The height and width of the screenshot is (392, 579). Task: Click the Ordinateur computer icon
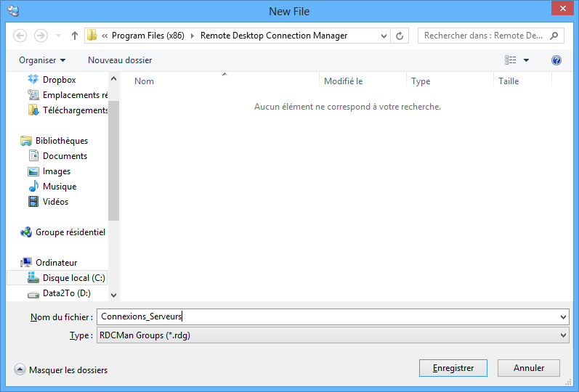26,263
